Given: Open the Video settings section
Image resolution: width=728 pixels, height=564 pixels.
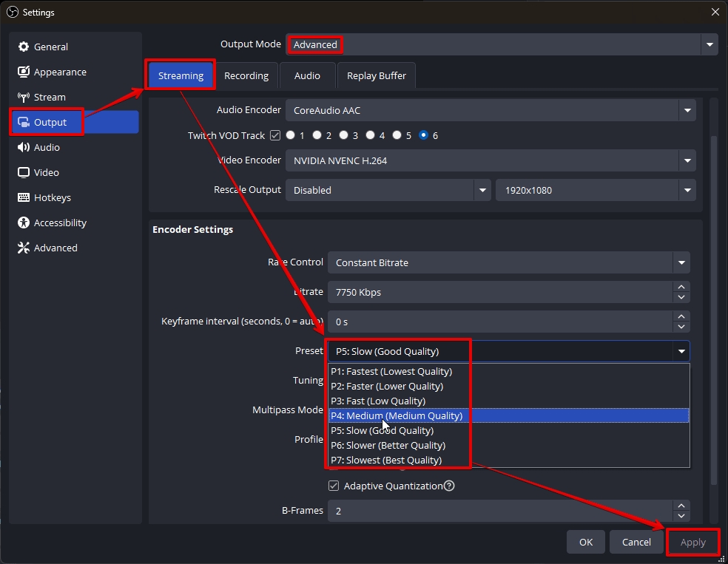Looking at the screenshot, I should [74, 172].
